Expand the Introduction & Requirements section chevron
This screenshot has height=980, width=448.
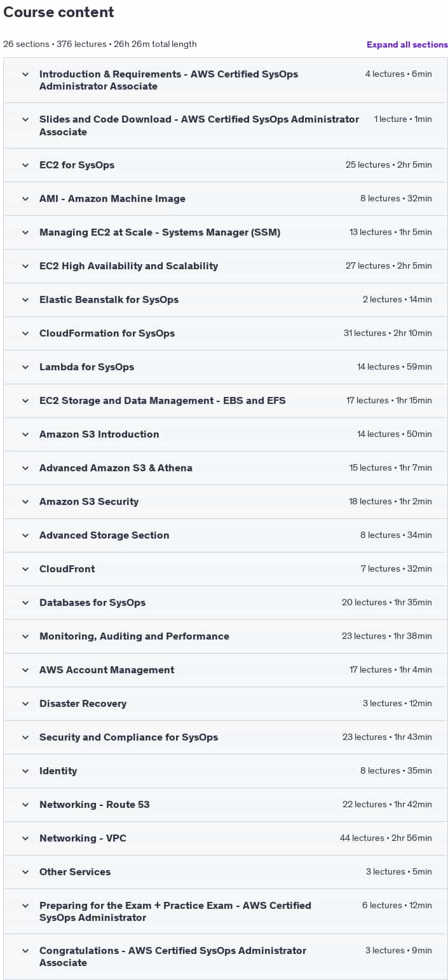[x=25, y=74]
